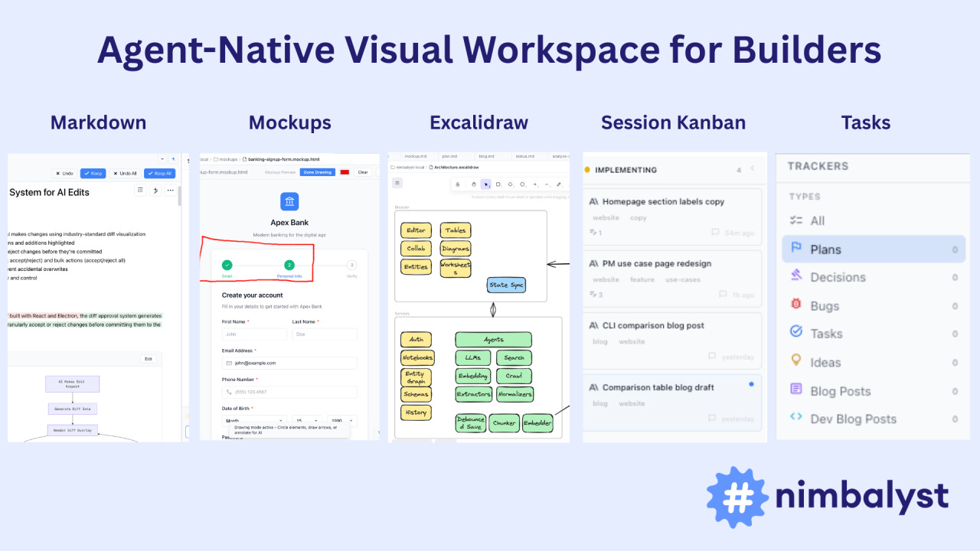980x551 pixels.
Task: Click the Edit button above the diagram
Action: coord(149,358)
